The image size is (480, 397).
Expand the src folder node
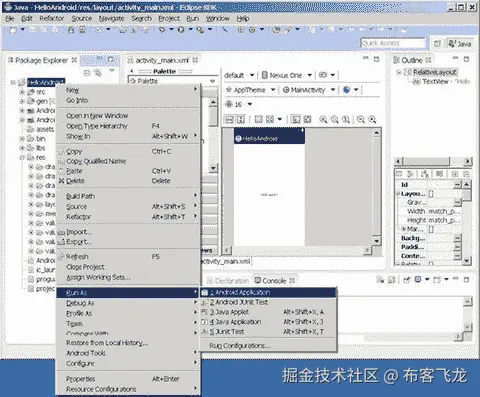coord(22,92)
